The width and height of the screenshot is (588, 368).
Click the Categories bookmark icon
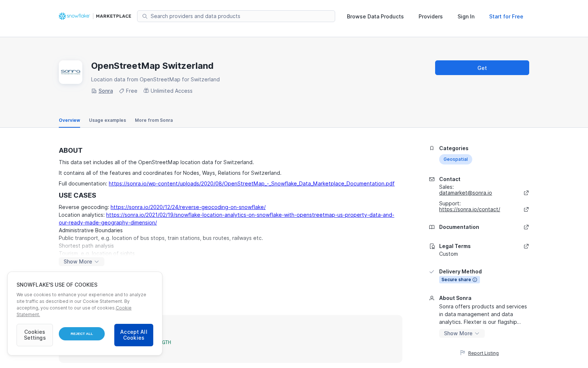[432, 148]
